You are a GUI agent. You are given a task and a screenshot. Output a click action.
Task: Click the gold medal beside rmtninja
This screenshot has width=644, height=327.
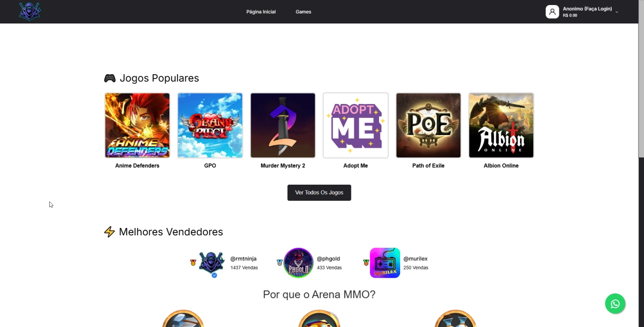193,263
